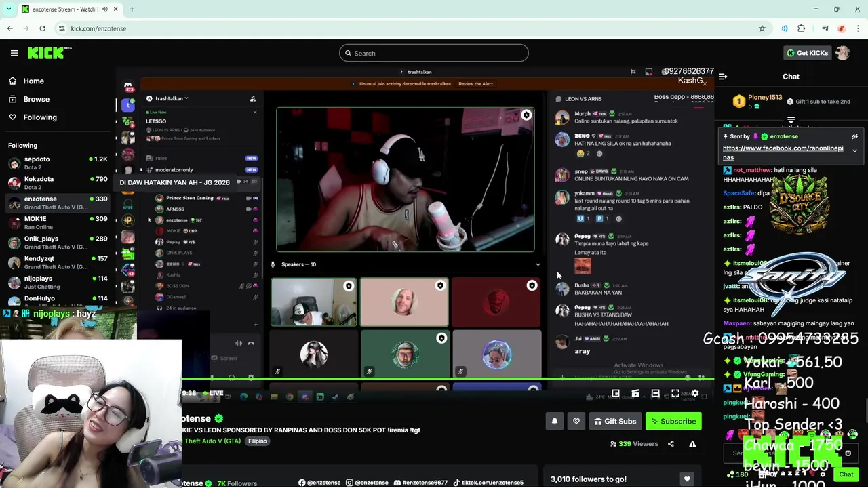
Task: Click the search field
Action: (433, 53)
